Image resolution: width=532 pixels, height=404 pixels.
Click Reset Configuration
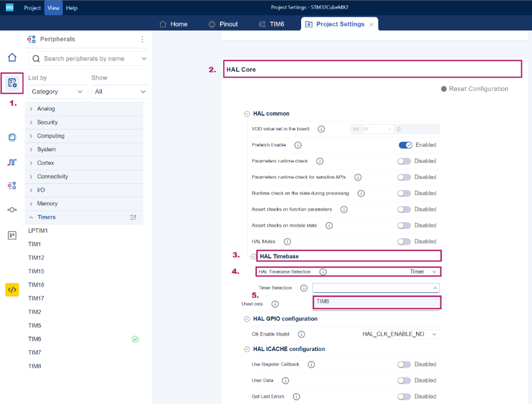pyautogui.click(x=474, y=89)
